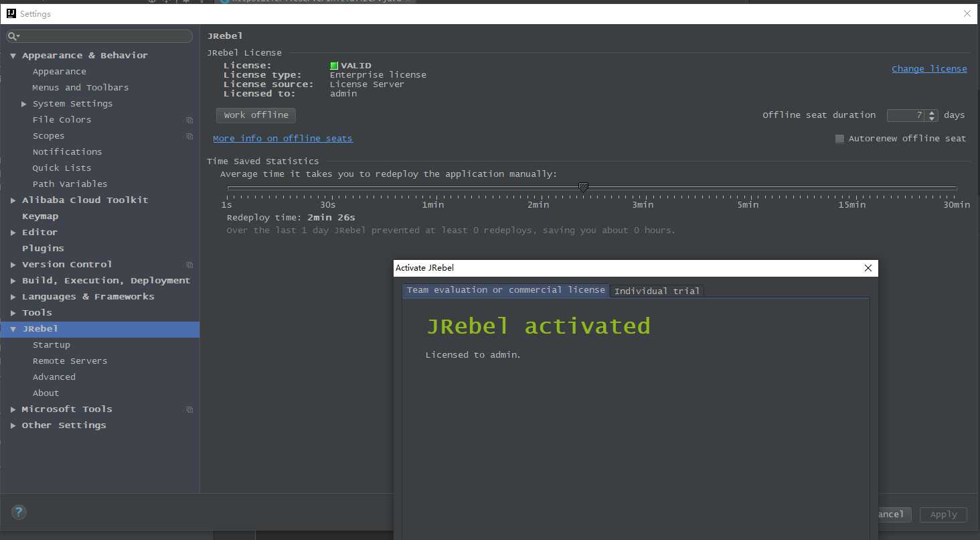Click the project-level icon beside File Colors
This screenshot has height=540, width=980.
[189, 120]
